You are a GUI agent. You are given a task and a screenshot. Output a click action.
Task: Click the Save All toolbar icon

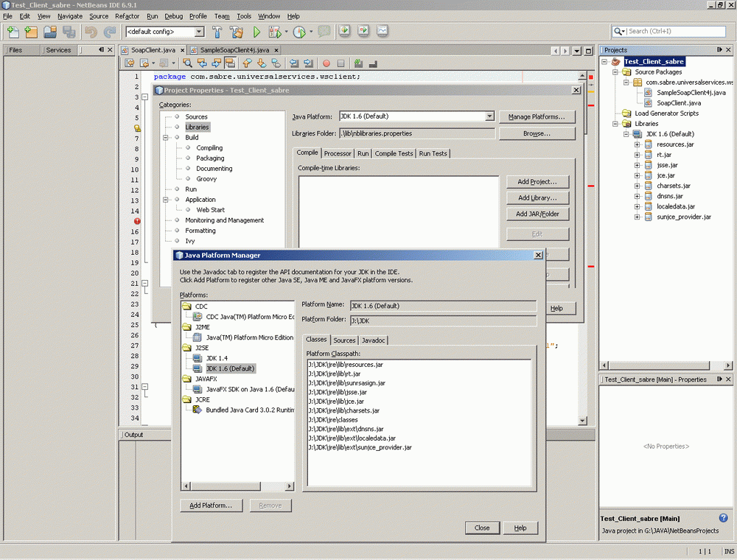click(69, 32)
